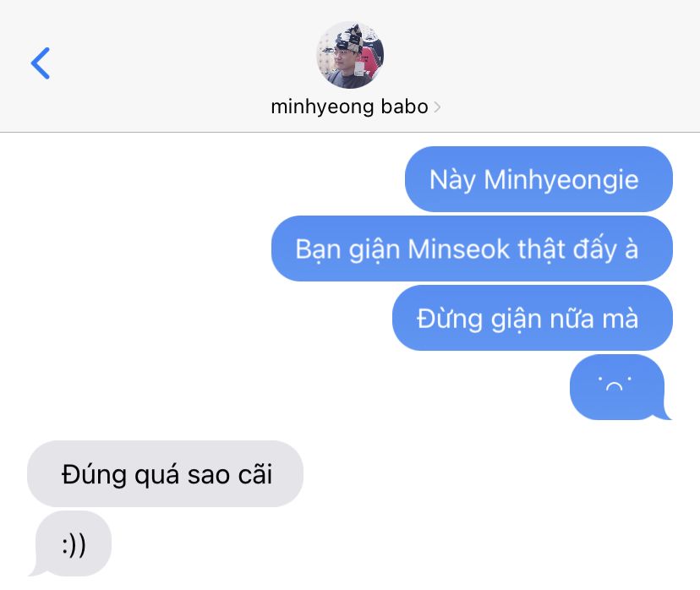Tap the ':))' gray message bubble
700x590 pixels.
(74, 544)
